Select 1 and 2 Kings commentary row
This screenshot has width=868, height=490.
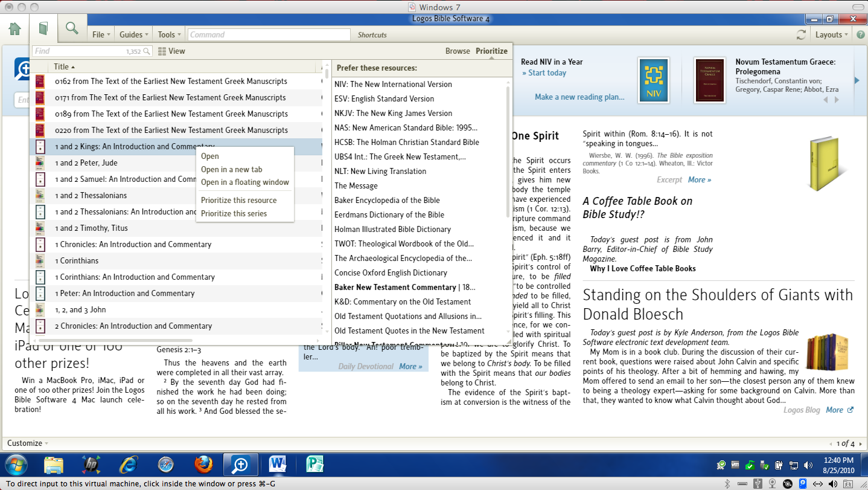point(176,147)
